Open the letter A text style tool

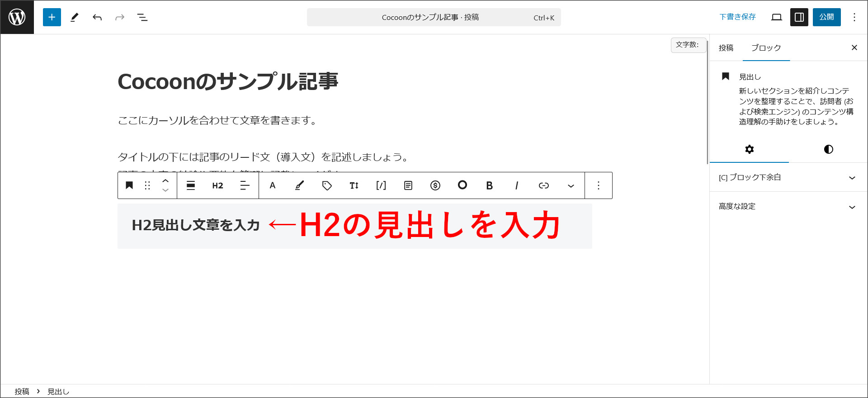(273, 185)
